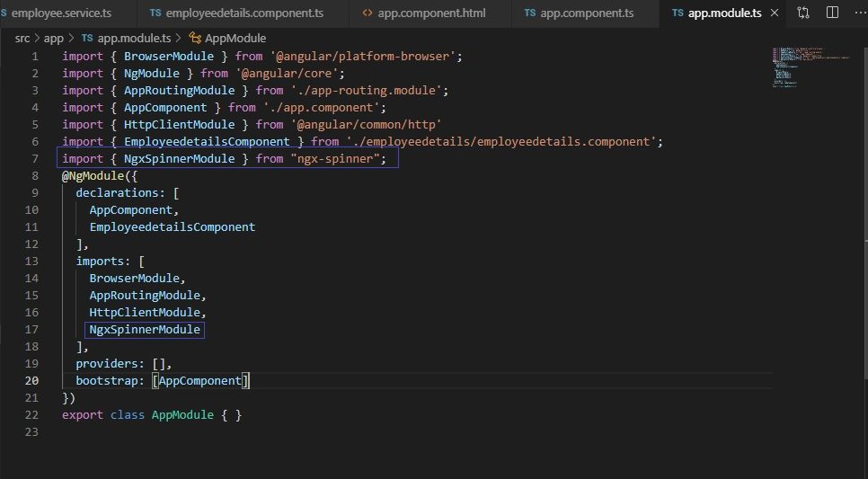Click the HTML file icon on app.component.html tab
Viewport: 868px width, 479px height.
click(367, 13)
